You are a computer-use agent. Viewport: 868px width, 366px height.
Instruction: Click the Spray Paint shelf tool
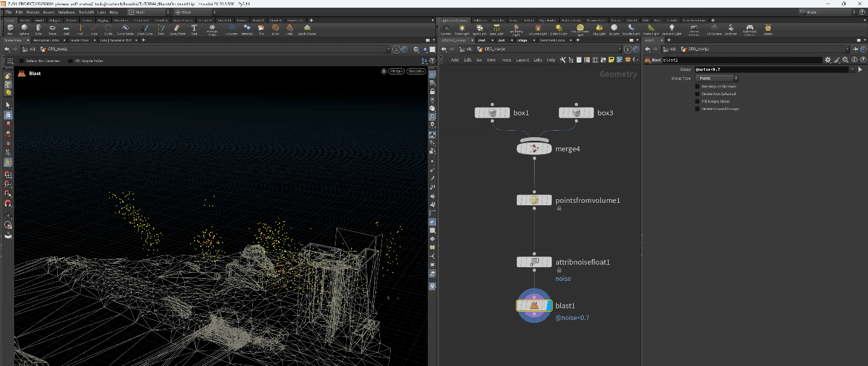click(177, 28)
